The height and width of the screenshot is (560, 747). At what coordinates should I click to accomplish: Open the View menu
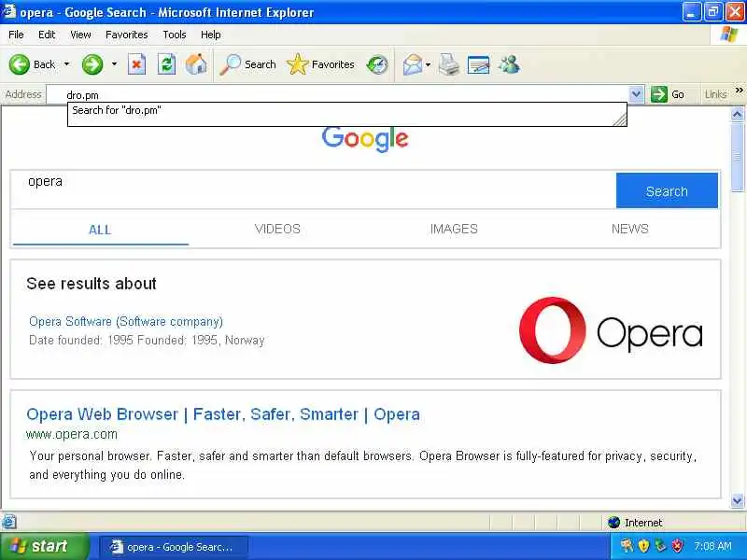80,35
